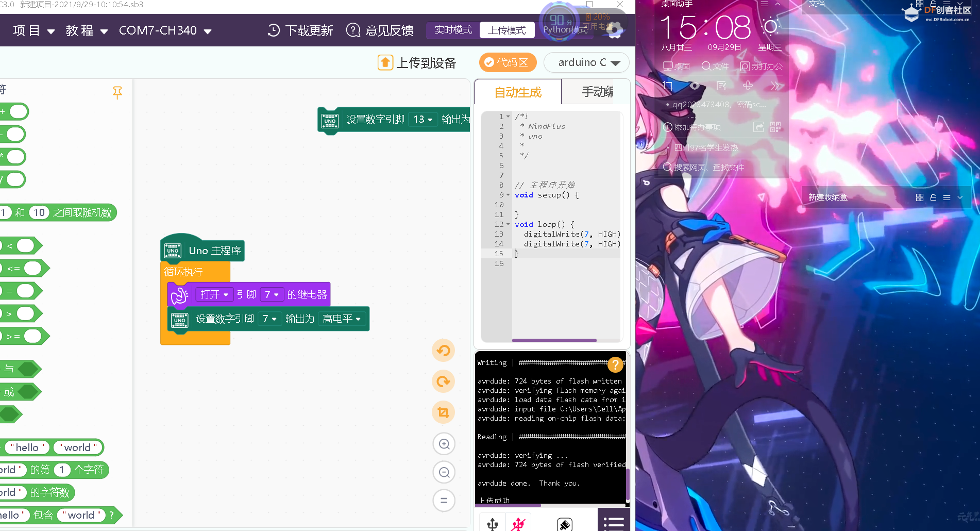Open the 新建收纳盒 hamburger menu
The width and height of the screenshot is (980, 531).
coord(947,197)
